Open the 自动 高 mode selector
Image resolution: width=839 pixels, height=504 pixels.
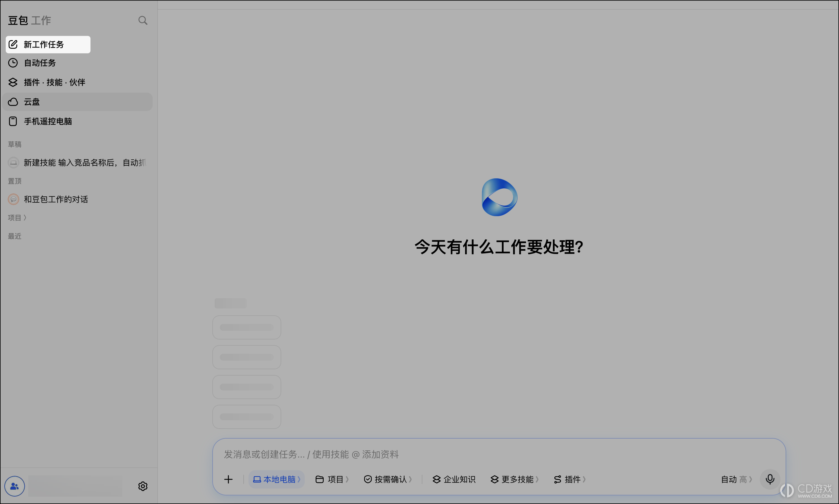[x=736, y=479]
